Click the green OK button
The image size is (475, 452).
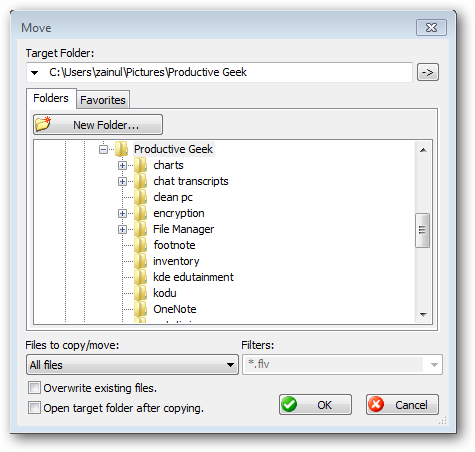coord(315,405)
